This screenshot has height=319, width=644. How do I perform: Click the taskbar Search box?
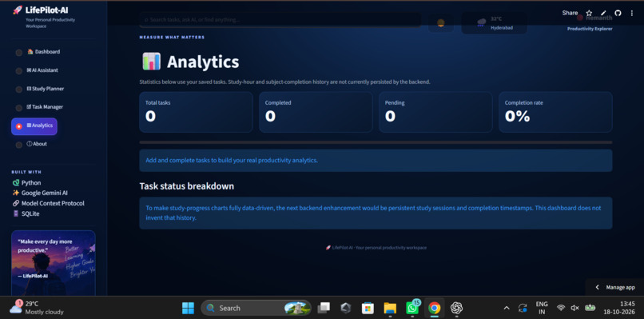[256, 308]
